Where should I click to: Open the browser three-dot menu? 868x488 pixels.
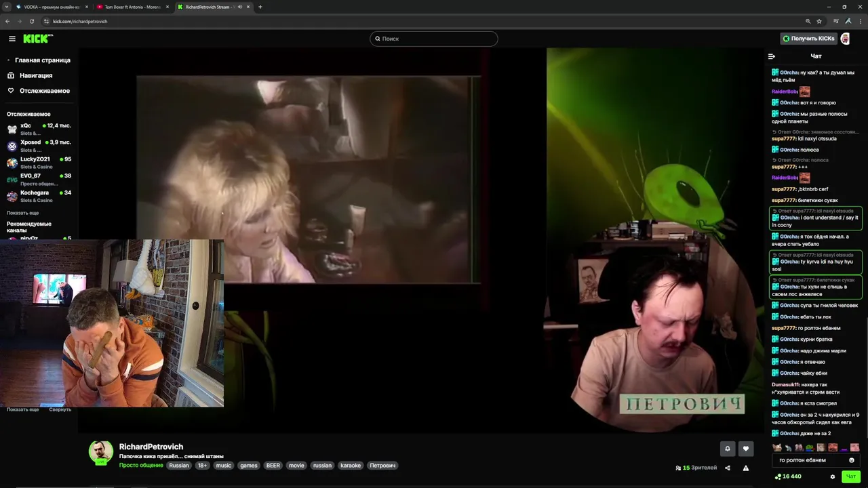pyautogui.click(x=860, y=21)
